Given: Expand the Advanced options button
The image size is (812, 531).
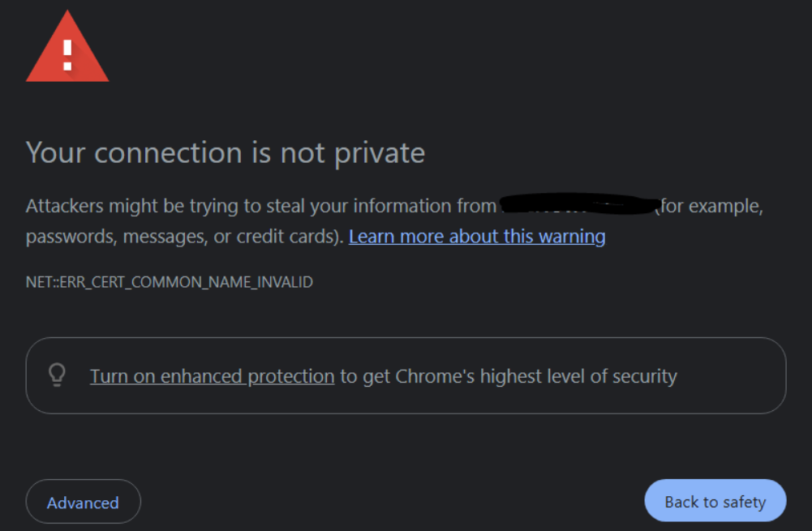Looking at the screenshot, I should tap(83, 503).
